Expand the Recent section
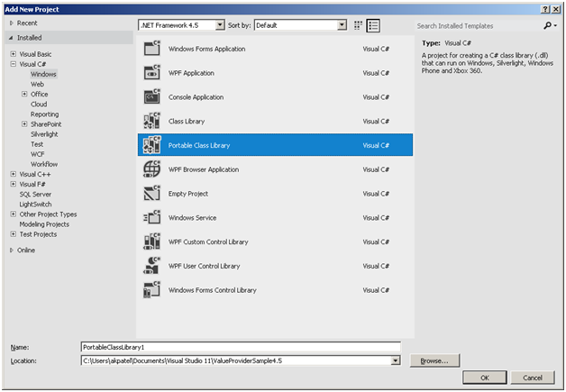The width and height of the screenshot is (566, 392). (12, 23)
